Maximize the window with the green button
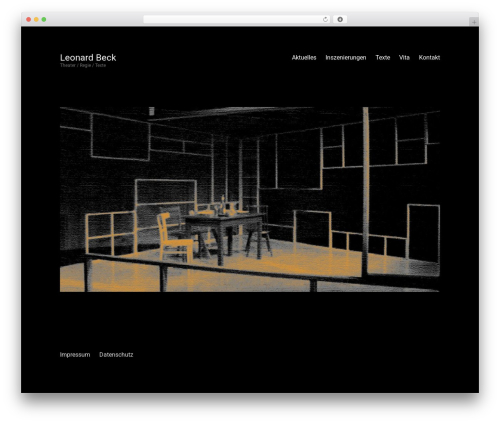 [44, 20]
